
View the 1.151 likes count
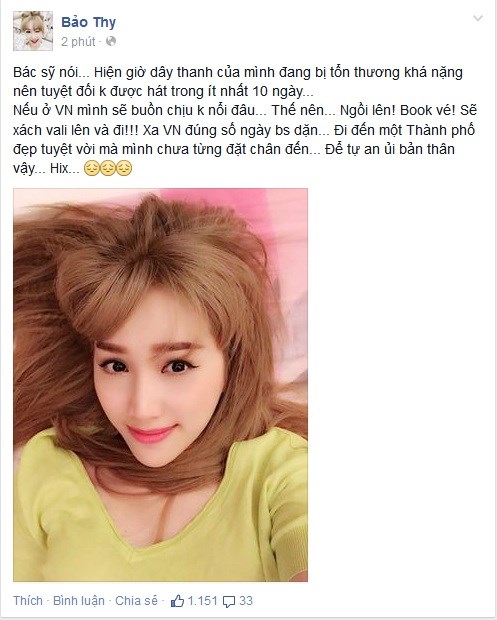tap(202, 601)
